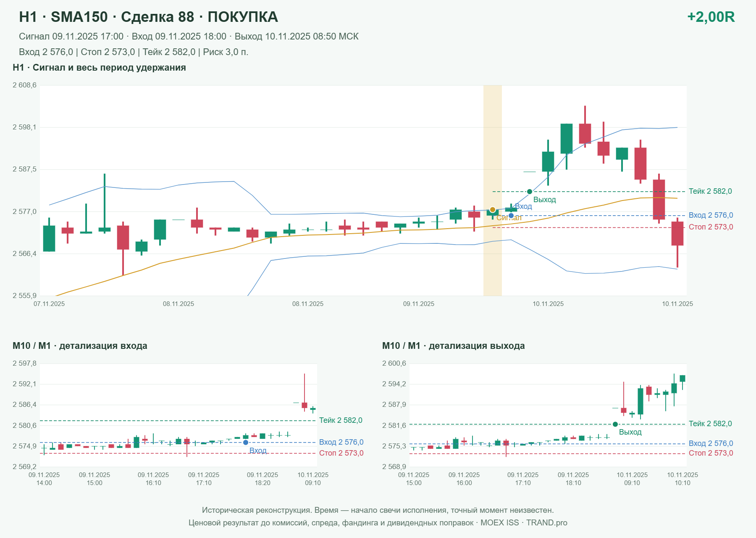
Task: Click the highlighted signal candle band
Action: [x=493, y=190]
